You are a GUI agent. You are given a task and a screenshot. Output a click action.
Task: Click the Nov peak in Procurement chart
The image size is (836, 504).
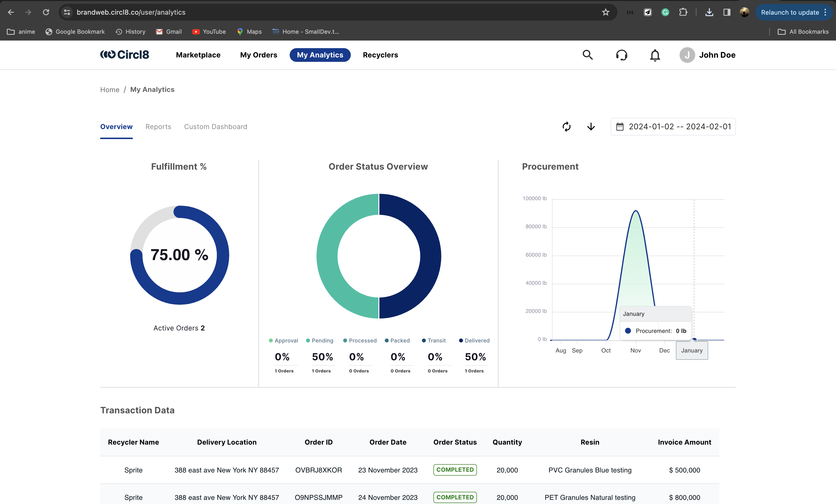(636, 211)
